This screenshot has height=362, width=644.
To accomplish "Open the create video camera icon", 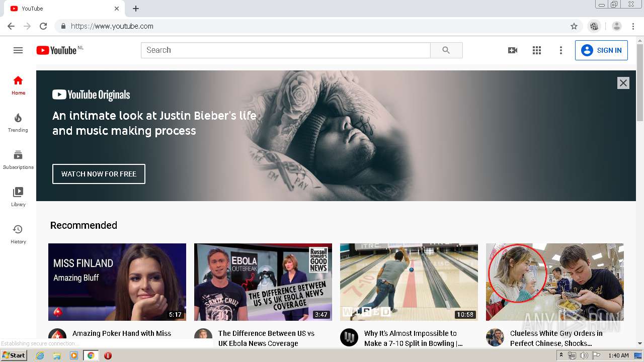I will click(x=513, y=50).
